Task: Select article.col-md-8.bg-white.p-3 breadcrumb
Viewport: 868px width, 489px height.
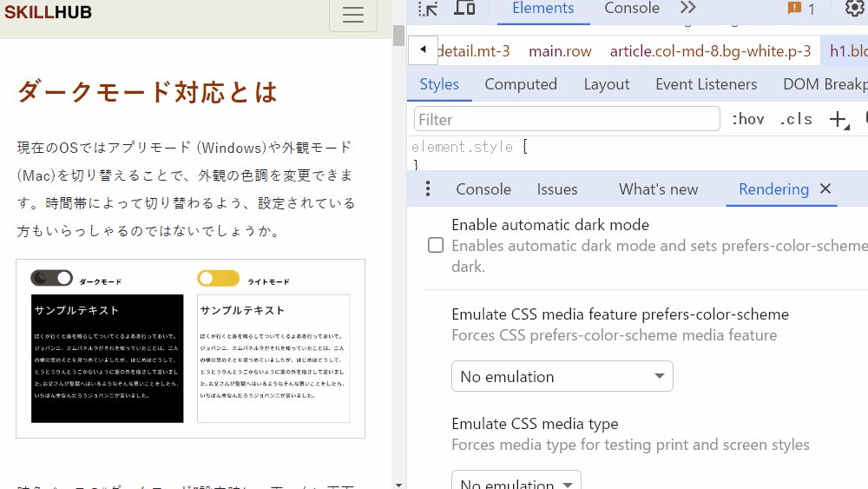Action: [710, 51]
